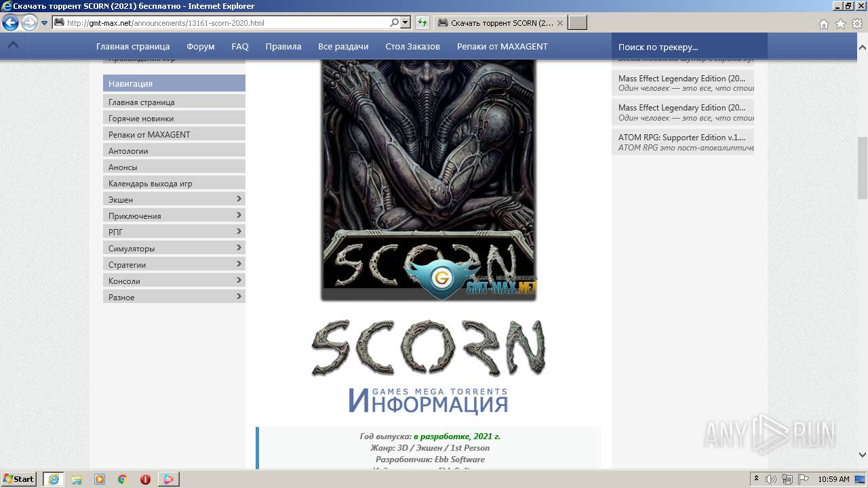Click the refresh page icon

422,22
